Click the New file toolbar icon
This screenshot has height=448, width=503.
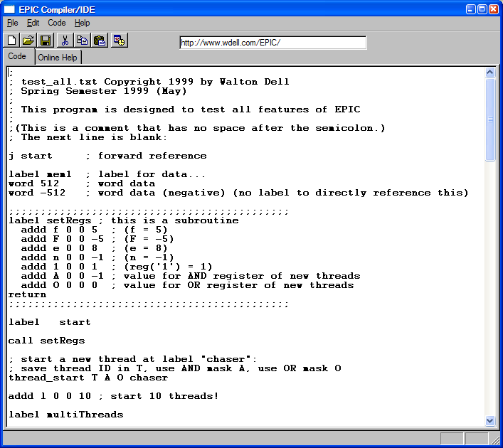12,41
